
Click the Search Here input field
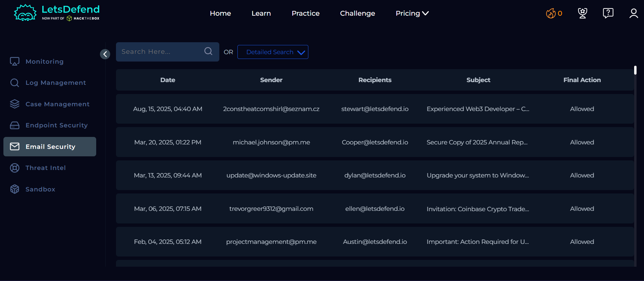(x=160, y=52)
